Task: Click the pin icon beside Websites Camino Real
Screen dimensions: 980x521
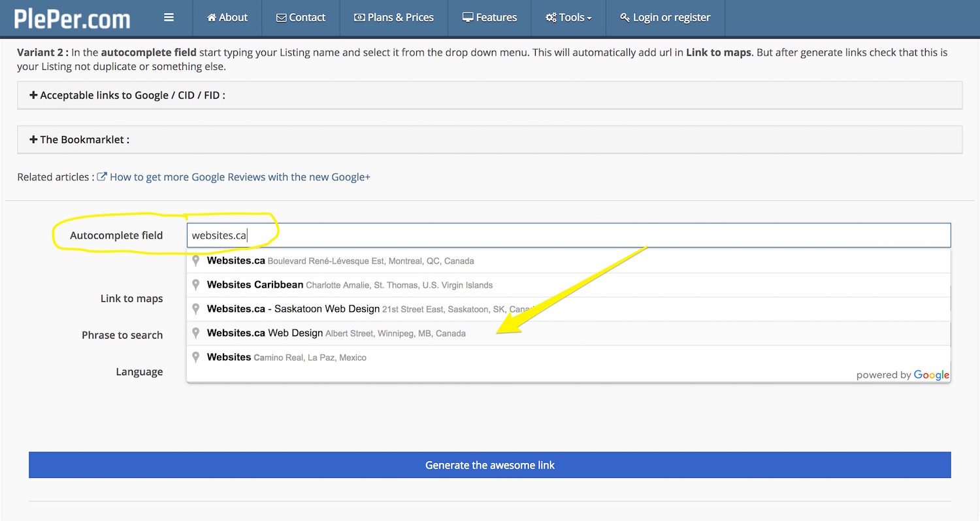Action: tap(195, 358)
